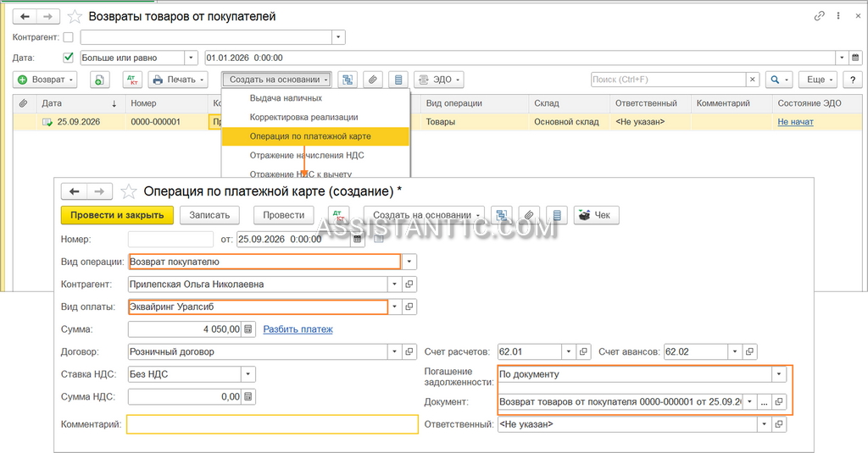Open calculator for Сумма НДС field
868x453 pixels.
[x=248, y=396]
